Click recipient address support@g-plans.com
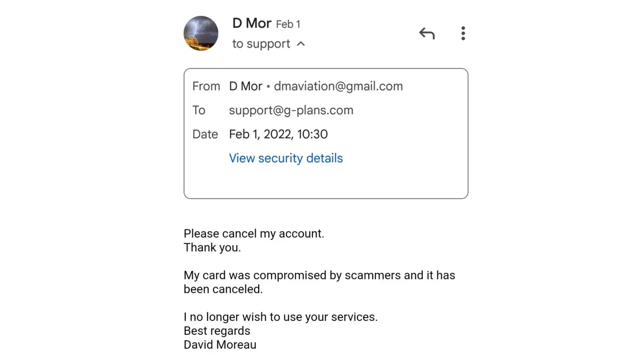This screenshot has width=644, height=362. 291,110
